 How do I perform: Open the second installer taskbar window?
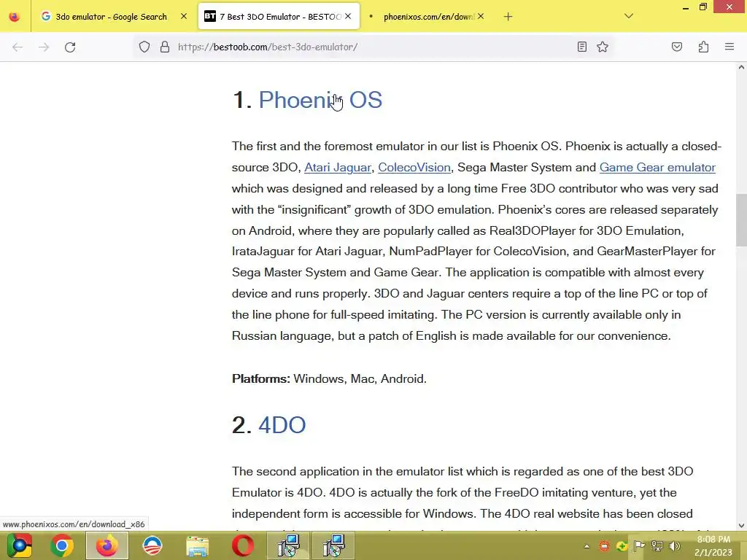coord(333,545)
